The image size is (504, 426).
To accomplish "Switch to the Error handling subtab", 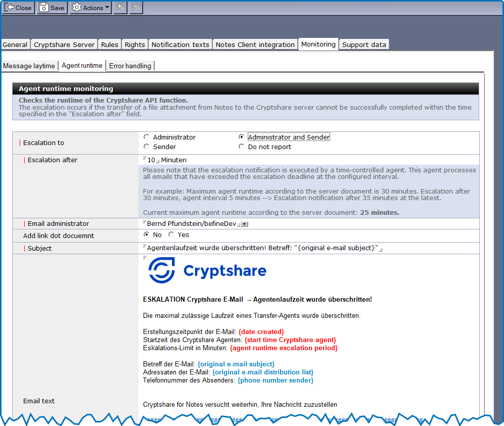I will click(x=130, y=66).
